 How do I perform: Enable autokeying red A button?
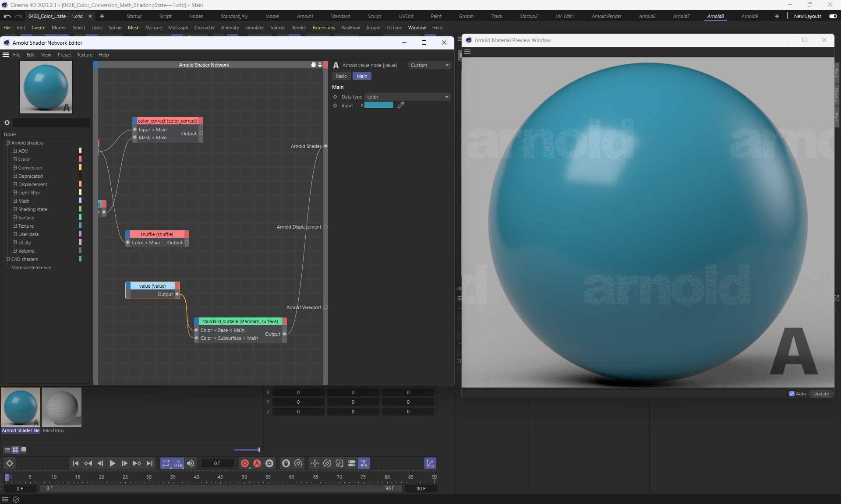click(x=257, y=463)
